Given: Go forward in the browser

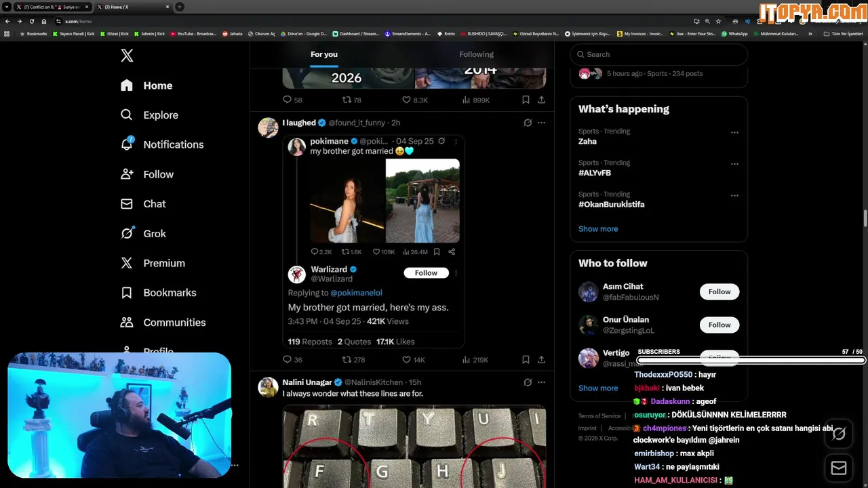Looking at the screenshot, I should click(19, 21).
